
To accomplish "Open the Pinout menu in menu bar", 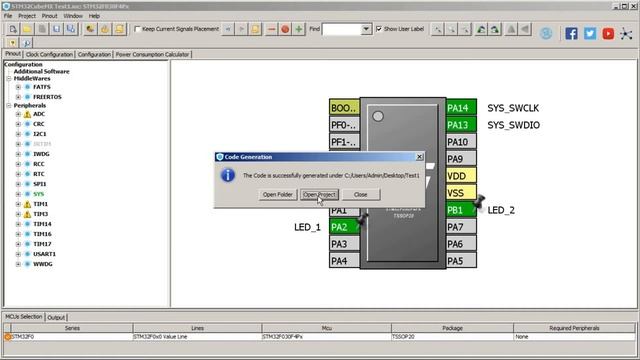I will point(49,16).
